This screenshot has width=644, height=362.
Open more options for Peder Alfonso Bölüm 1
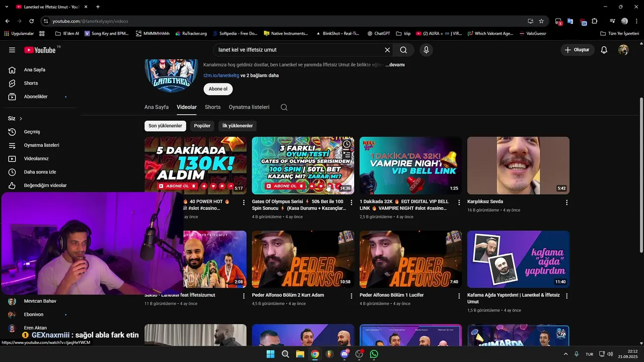(x=459, y=296)
